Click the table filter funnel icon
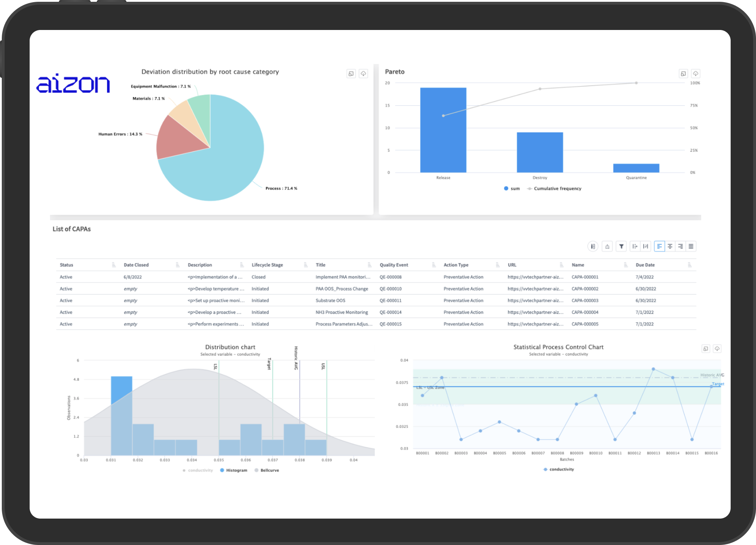The width and height of the screenshot is (756, 545). 621,246
